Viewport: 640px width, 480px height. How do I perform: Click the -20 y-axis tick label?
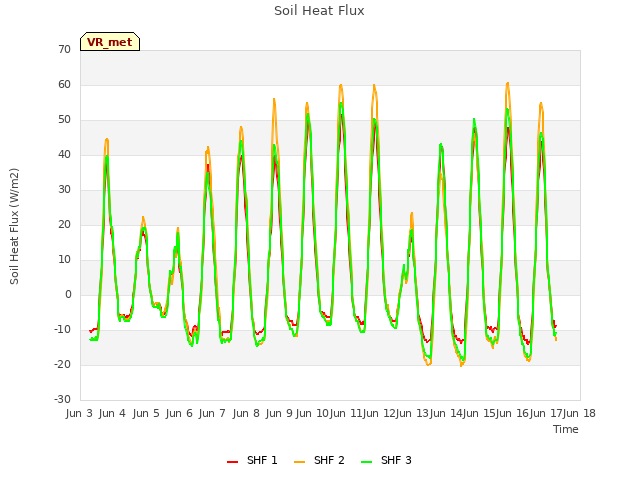(62, 364)
